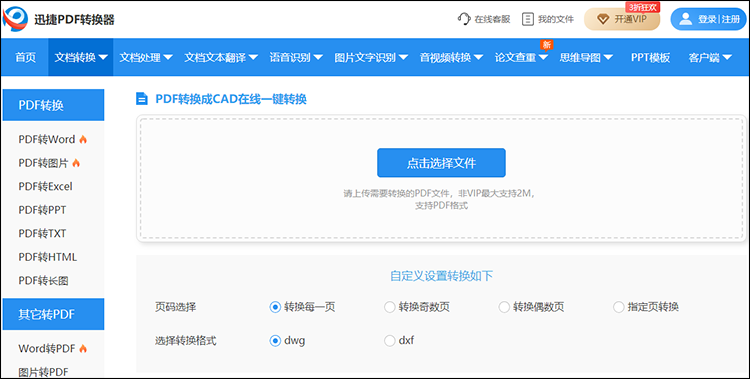750x379 pixels.
Task: Click the dashed file upload drop area
Action: (x=441, y=178)
